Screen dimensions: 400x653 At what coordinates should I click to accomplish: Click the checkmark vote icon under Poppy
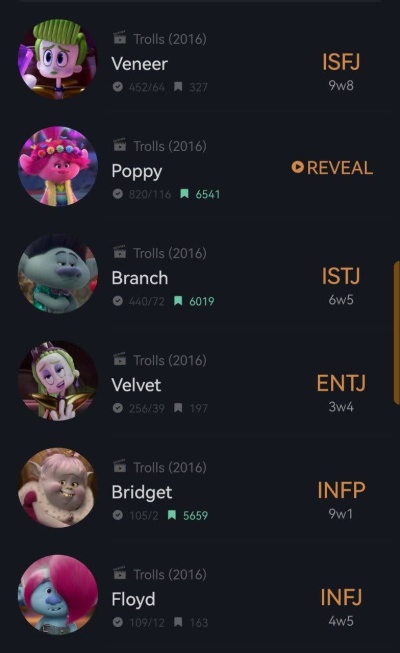pyautogui.click(x=118, y=194)
